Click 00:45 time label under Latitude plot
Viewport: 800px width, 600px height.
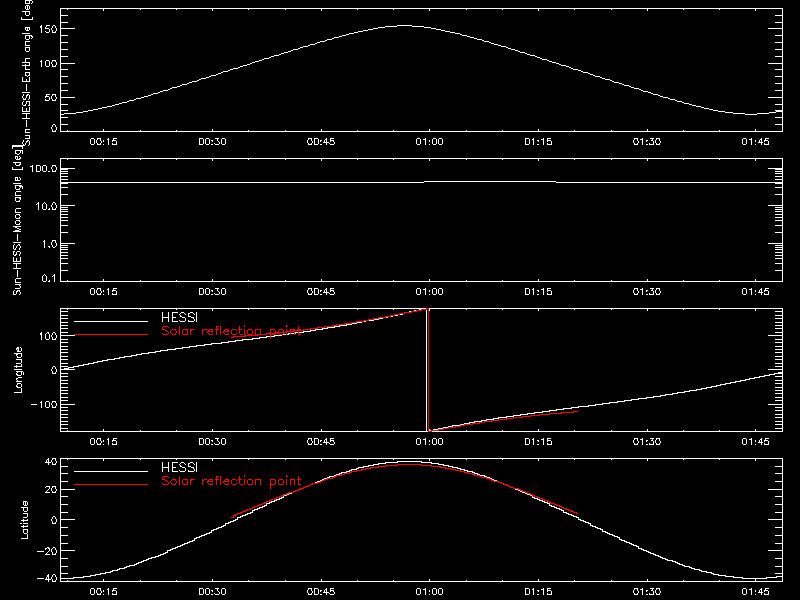pyautogui.click(x=321, y=592)
